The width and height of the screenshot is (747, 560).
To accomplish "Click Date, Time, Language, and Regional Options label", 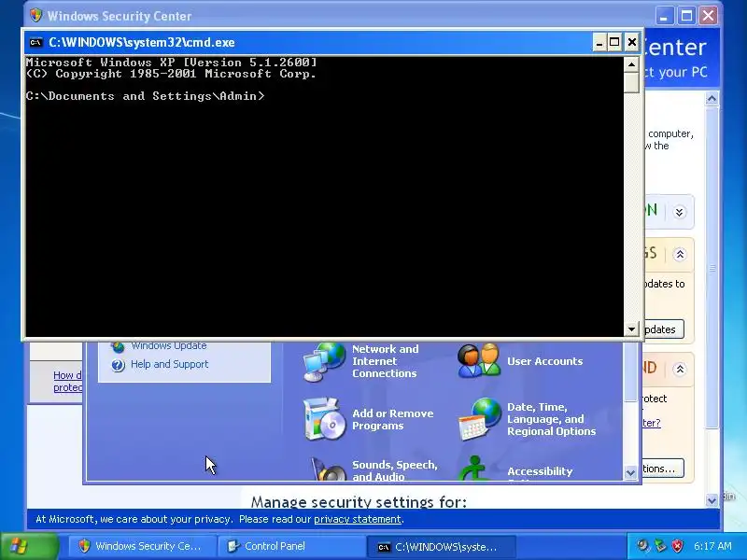I will click(551, 419).
